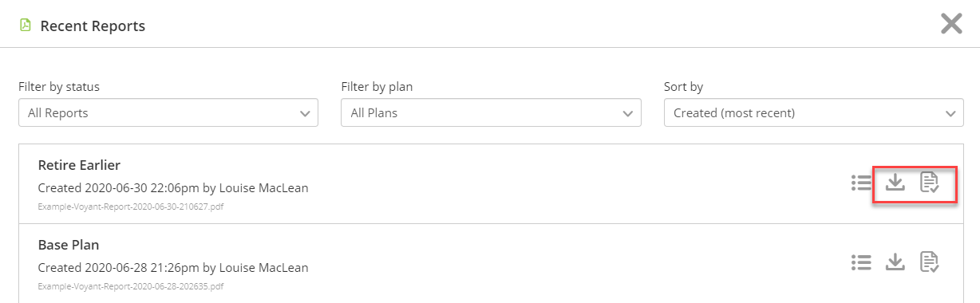Close the Recent Reports dialog
980x303 pixels.
tap(951, 24)
